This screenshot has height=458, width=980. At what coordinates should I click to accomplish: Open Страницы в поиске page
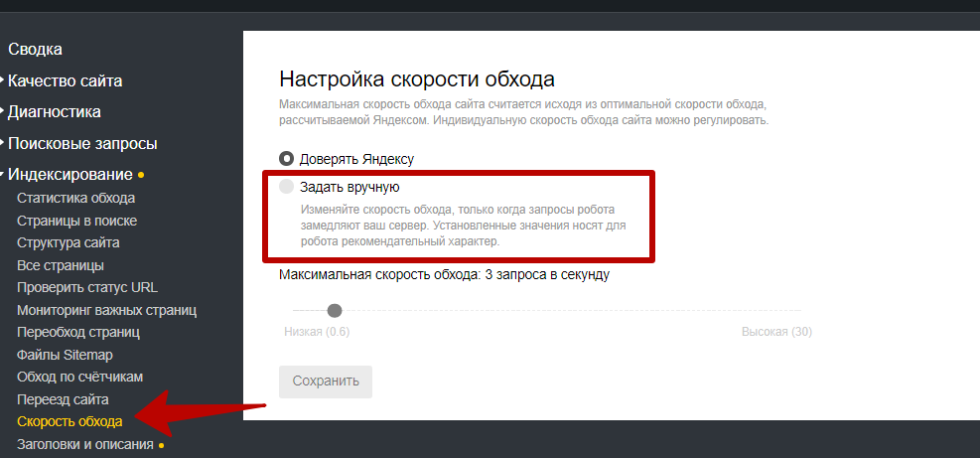tap(76, 221)
